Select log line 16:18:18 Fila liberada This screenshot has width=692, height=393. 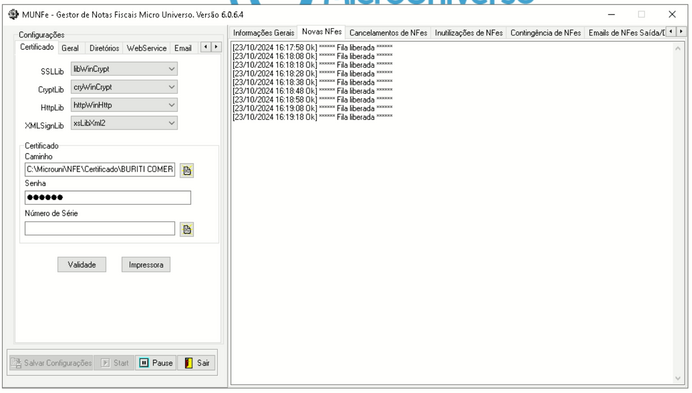pyautogui.click(x=312, y=65)
